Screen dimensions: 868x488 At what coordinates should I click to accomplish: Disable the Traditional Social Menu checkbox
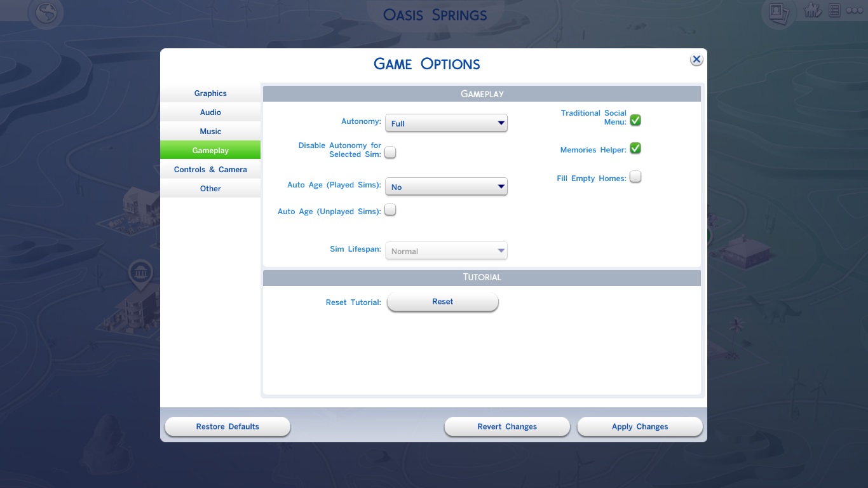[635, 119]
